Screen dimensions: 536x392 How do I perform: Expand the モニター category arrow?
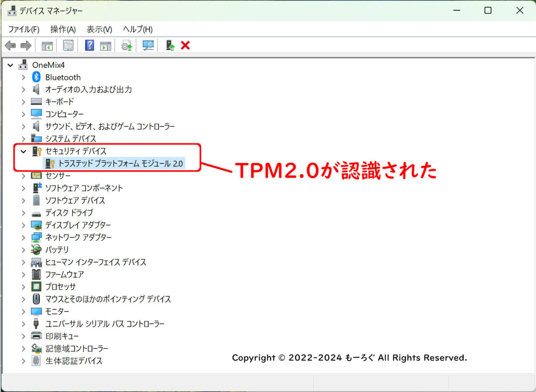coord(24,312)
